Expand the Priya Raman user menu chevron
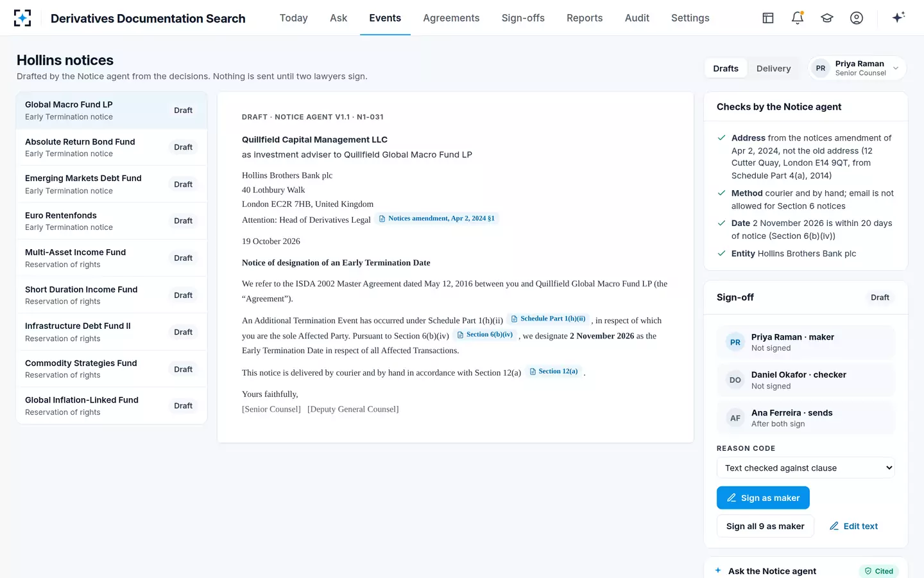This screenshot has width=924, height=578. pyautogui.click(x=896, y=68)
